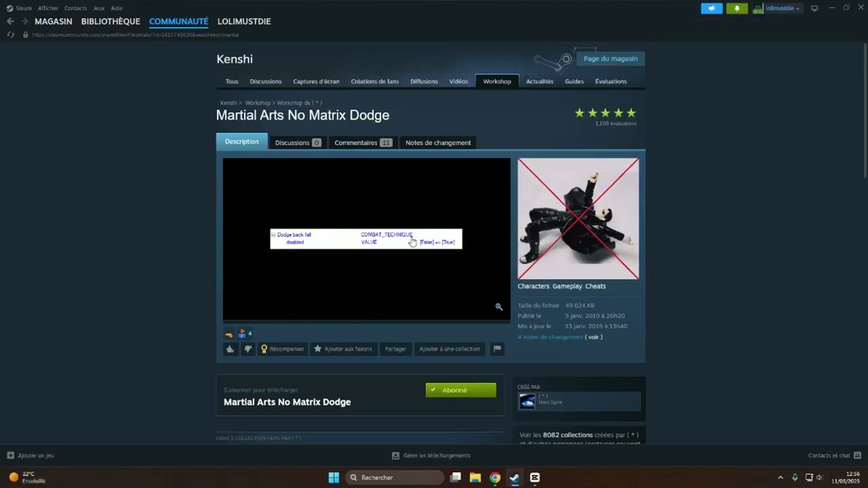Zoom the preview image with the magnifier
The image size is (868, 488).
[x=499, y=307]
